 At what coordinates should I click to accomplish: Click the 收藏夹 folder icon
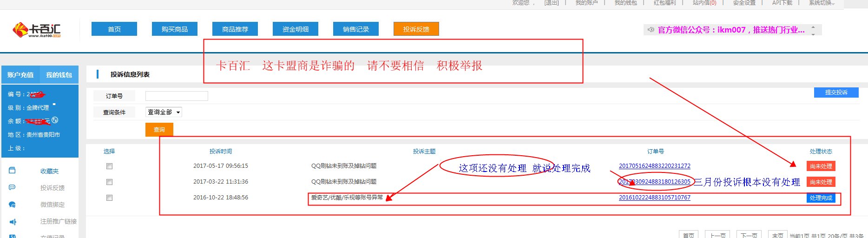13,171
